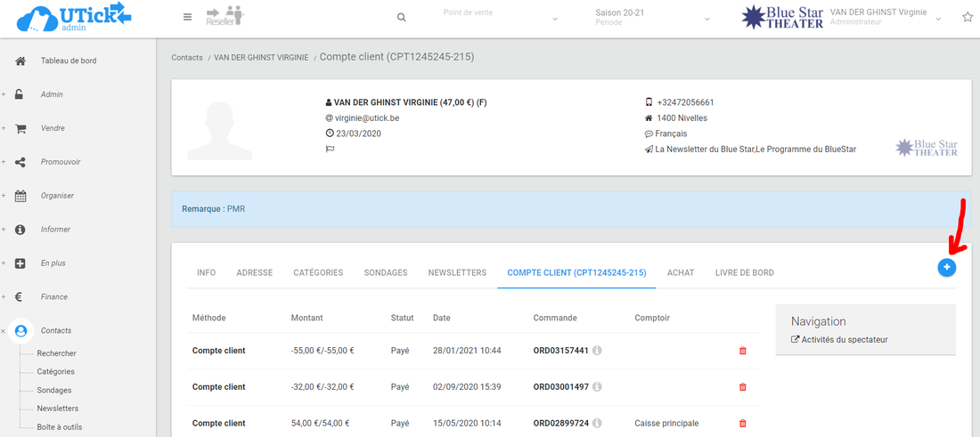The height and width of the screenshot is (437, 980).
Task: Open Activités du spectateur link
Action: (844, 339)
